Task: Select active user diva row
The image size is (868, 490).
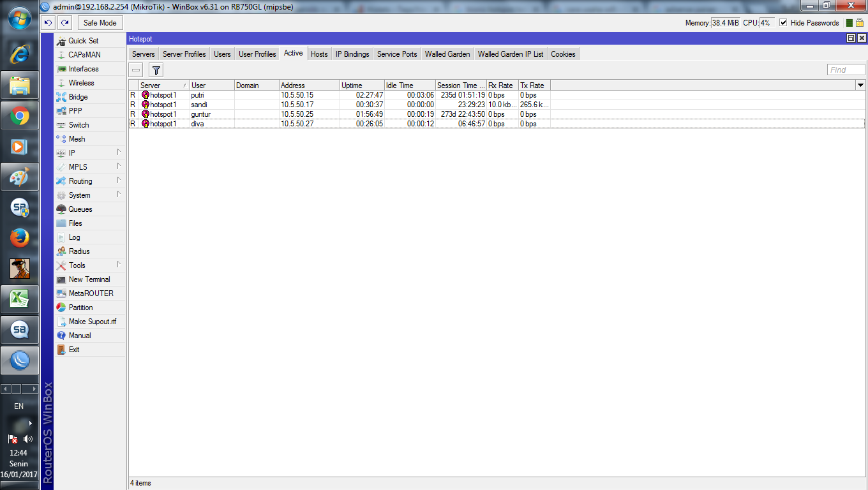Action: pos(497,124)
